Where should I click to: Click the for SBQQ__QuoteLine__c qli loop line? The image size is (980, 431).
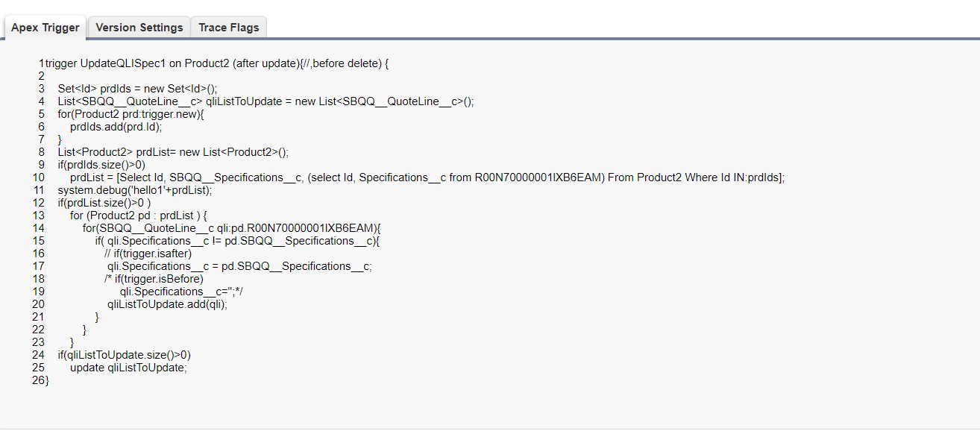(231, 228)
